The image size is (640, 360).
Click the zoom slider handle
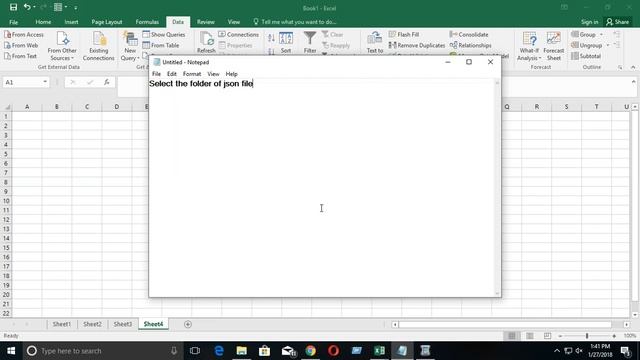(587, 336)
